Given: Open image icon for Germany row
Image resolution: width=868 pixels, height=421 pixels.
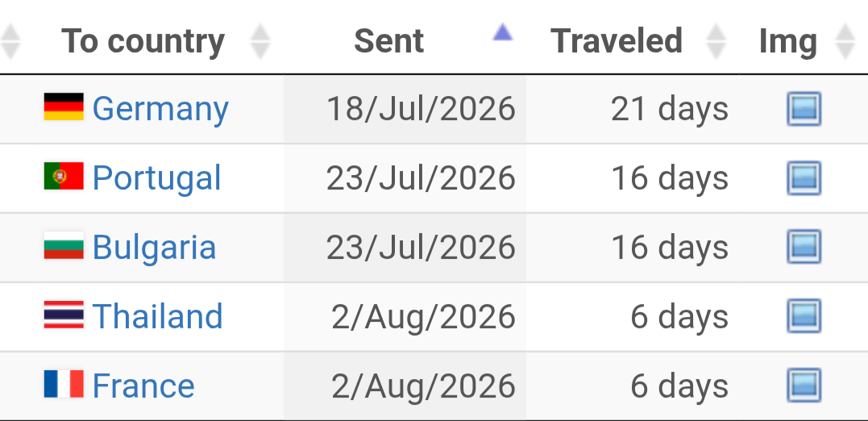Looking at the screenshot, I should click(804, 109).
